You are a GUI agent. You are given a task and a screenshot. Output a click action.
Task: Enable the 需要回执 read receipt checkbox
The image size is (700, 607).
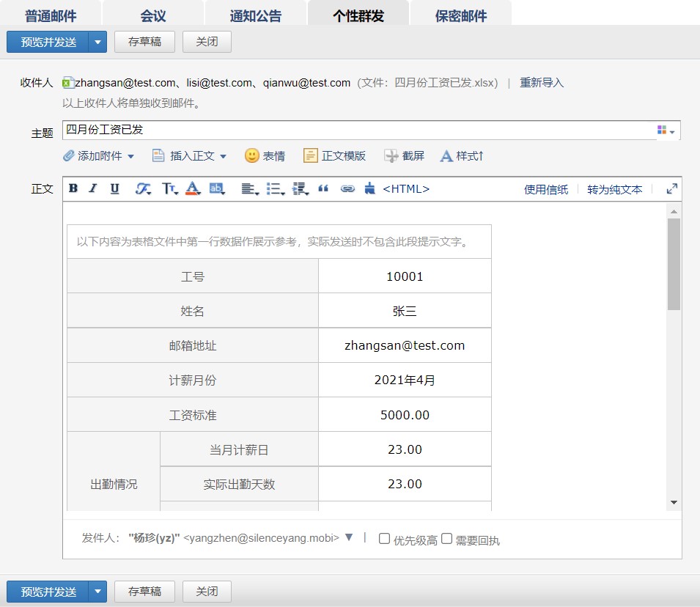[x=446, y=539]
